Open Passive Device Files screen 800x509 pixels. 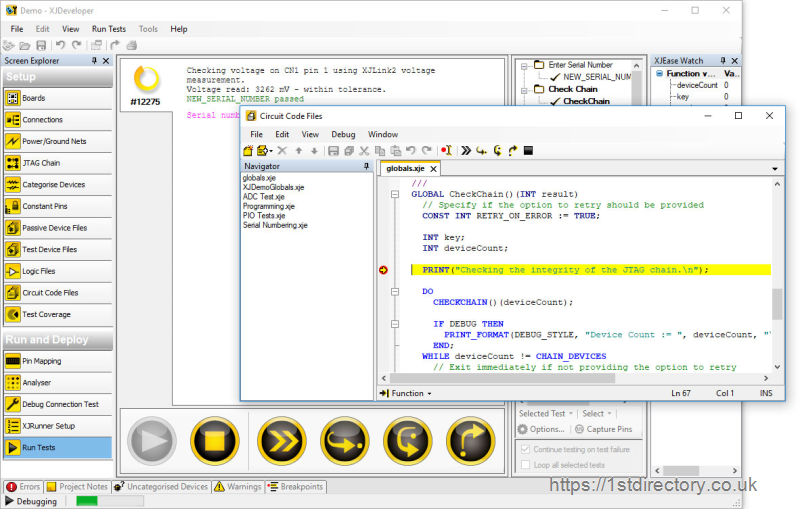[x=58, y=228]
